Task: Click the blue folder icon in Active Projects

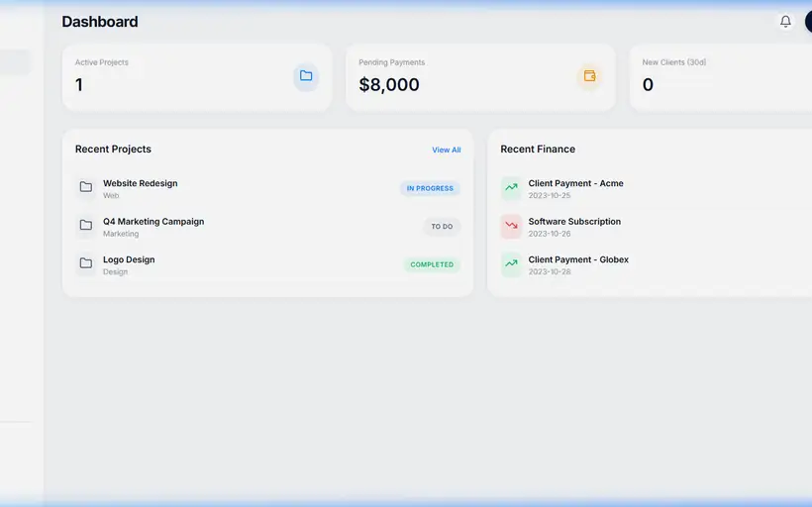Action: (x=306, y=76)
